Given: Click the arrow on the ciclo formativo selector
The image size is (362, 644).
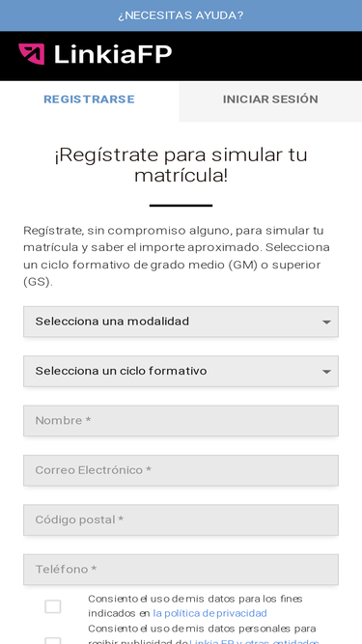Looking at the screenshot, I should [x=326, y=372].
